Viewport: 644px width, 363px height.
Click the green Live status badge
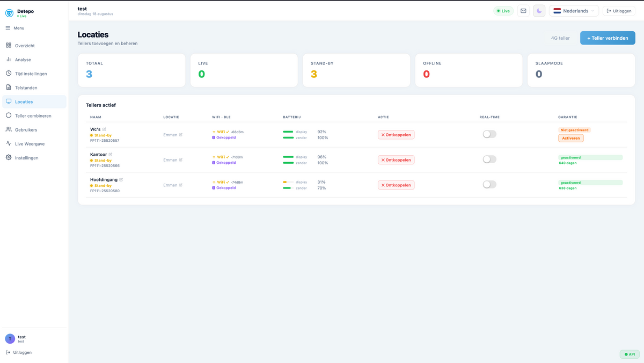[x=503, y=11]
